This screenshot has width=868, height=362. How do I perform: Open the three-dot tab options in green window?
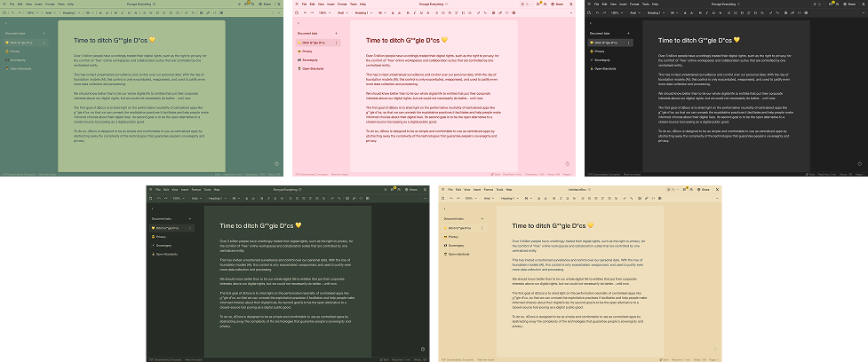[44, 42]
